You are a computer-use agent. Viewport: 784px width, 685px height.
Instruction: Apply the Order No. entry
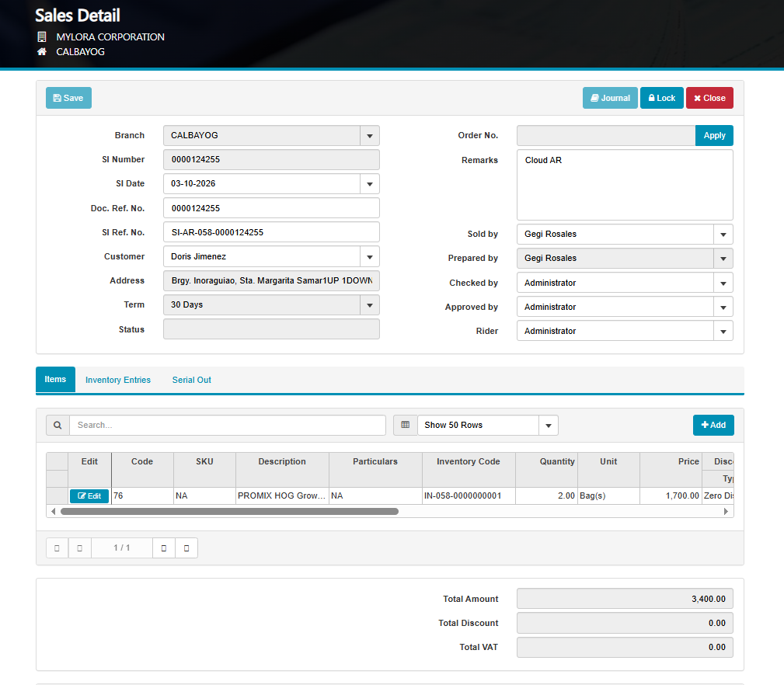713,135
